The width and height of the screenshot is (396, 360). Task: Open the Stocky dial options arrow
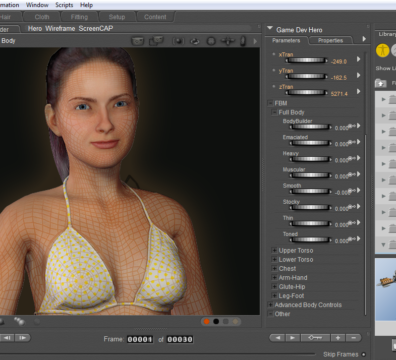click(359, 207)
